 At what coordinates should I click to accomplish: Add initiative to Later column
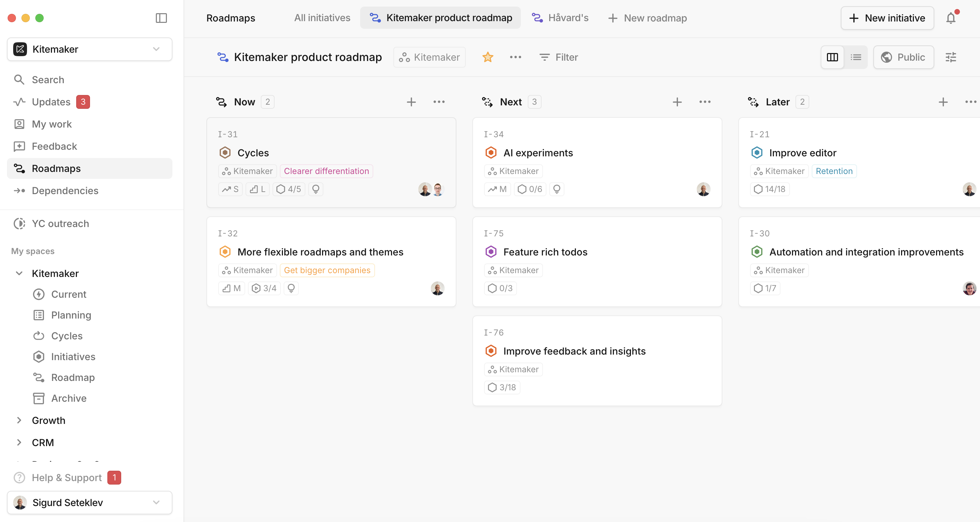(943, 102)
